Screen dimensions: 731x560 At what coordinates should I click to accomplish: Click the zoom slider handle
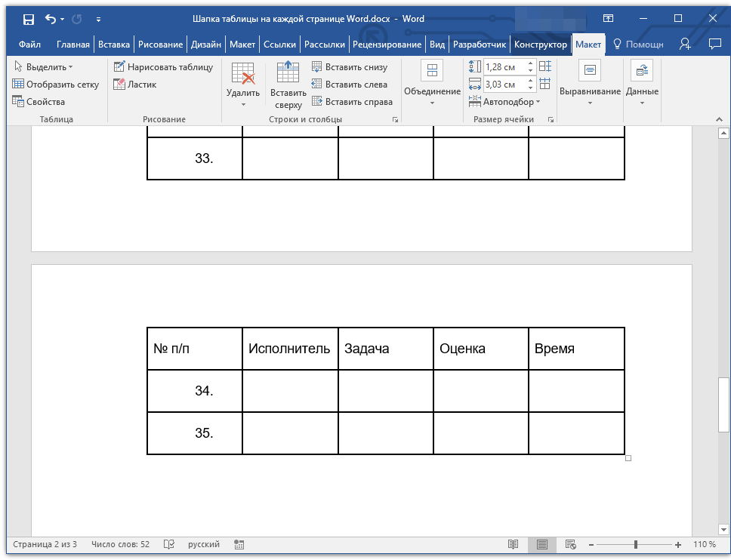point(635,544)
